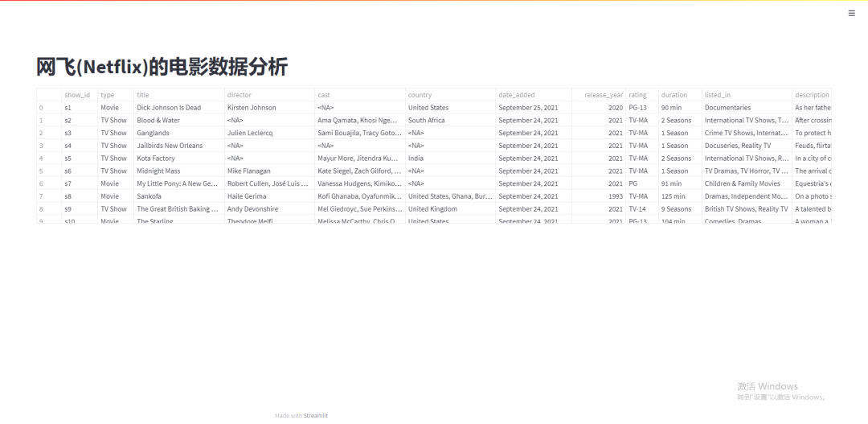This screenshot has height=424, width=868.
Task: Click the 'Sami Bouajila, Tracy Goto…' cast cell
Action: pyautogui.click(x=360, y=133)
